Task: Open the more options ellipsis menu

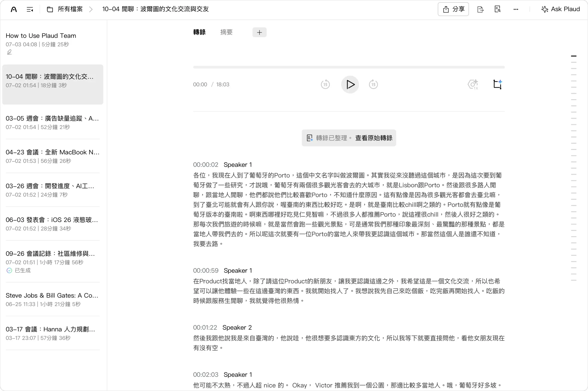Action: 516,9
